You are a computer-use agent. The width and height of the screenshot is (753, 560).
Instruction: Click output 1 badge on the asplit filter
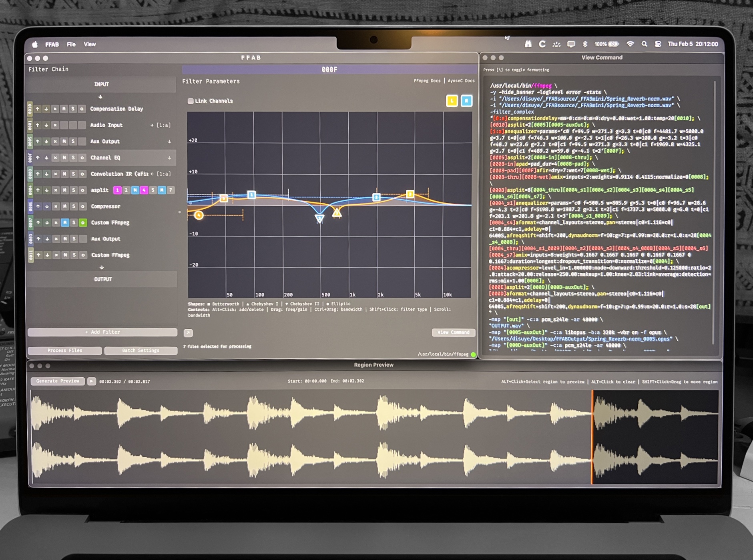(118, 190)
